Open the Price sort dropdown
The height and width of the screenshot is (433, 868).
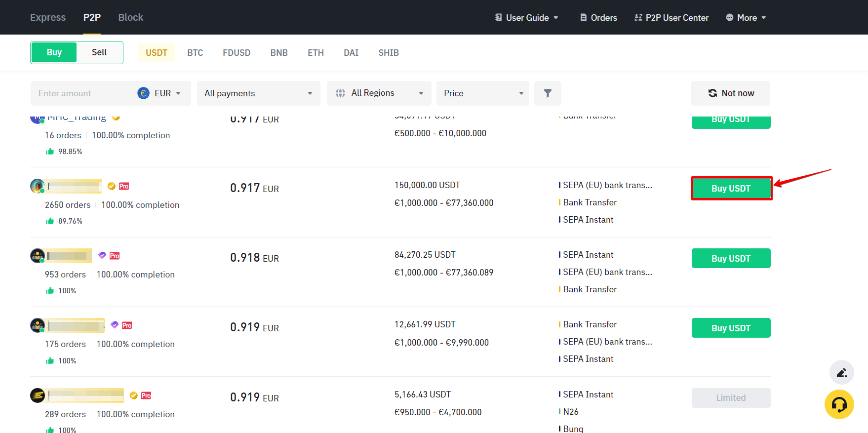tap(483, 93)
